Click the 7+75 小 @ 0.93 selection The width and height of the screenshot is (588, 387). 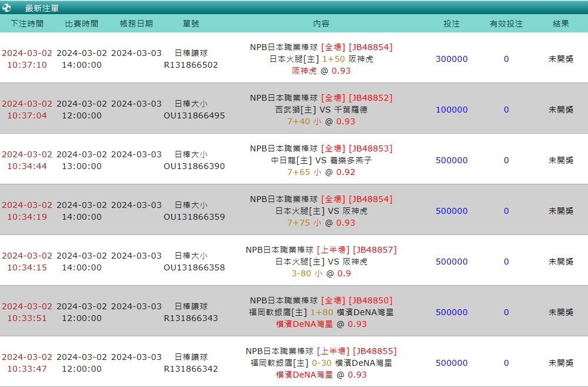click(321, 223)
